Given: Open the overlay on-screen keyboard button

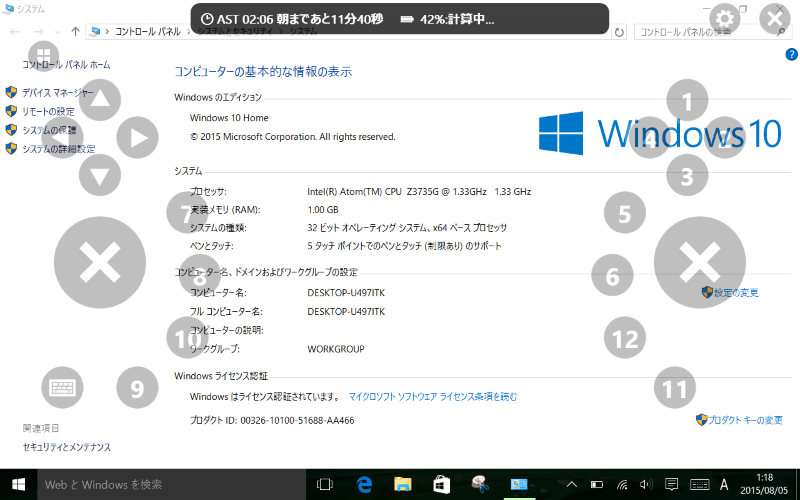Looking at the screenshot, I should pyautogui.click(x=62, y=387).
